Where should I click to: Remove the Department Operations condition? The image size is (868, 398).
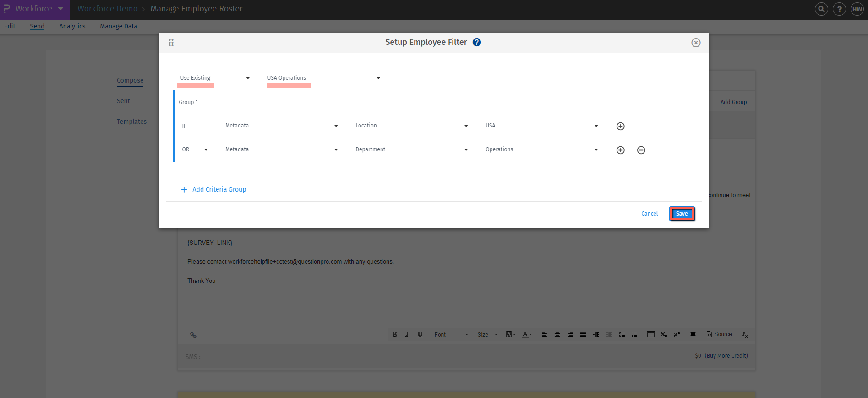[641, 150]
